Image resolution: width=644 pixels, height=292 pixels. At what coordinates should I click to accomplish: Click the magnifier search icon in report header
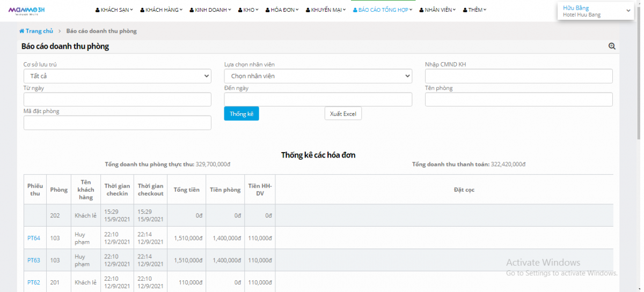click(612, 47)
